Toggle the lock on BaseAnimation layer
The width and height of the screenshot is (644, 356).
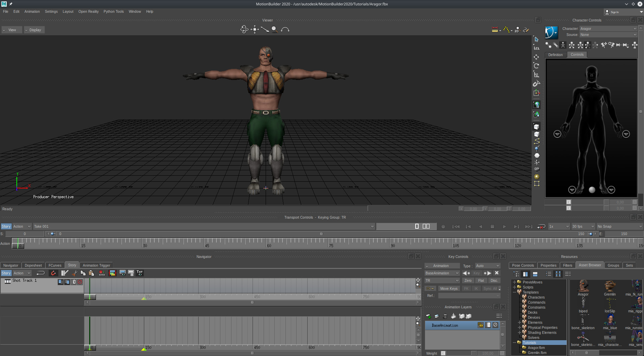481,325
